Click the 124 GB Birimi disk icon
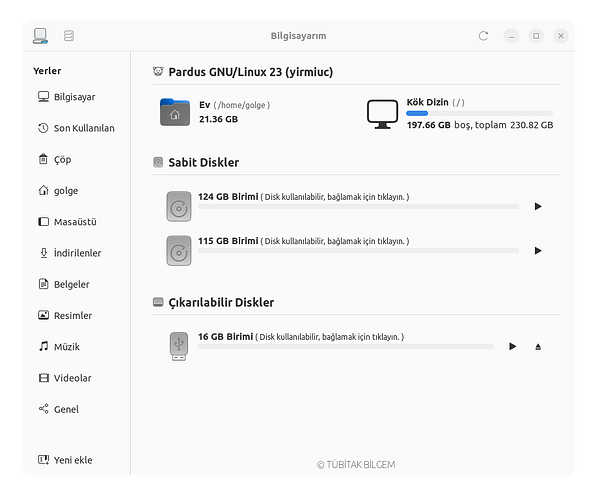Image resolution: width=598 pixels, height=500 pixels. coord(179,206)
